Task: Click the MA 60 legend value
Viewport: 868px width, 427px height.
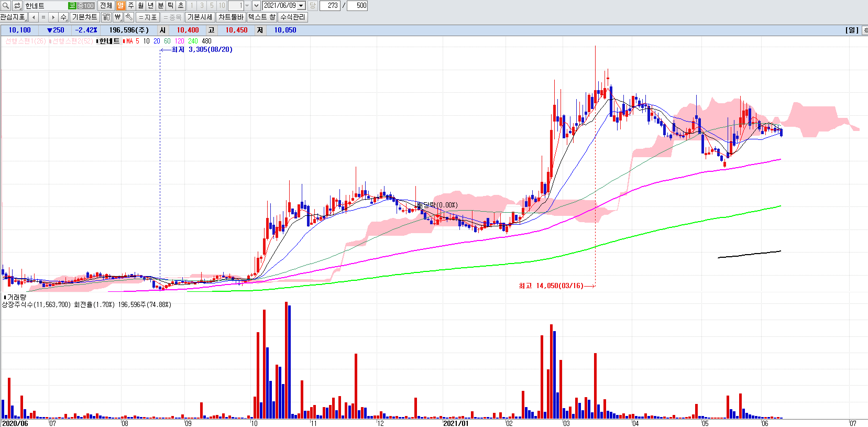Action: tap(167, 41)
